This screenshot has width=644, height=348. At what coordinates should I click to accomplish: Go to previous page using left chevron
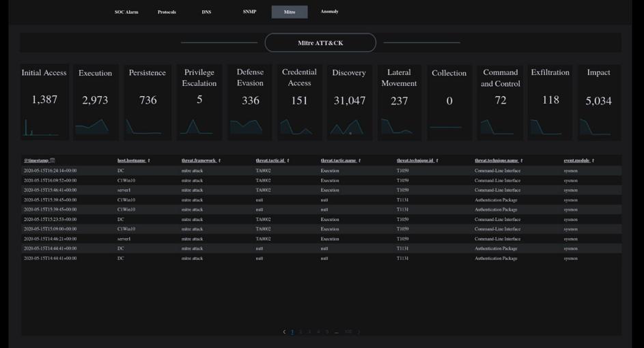coord(284,332)
